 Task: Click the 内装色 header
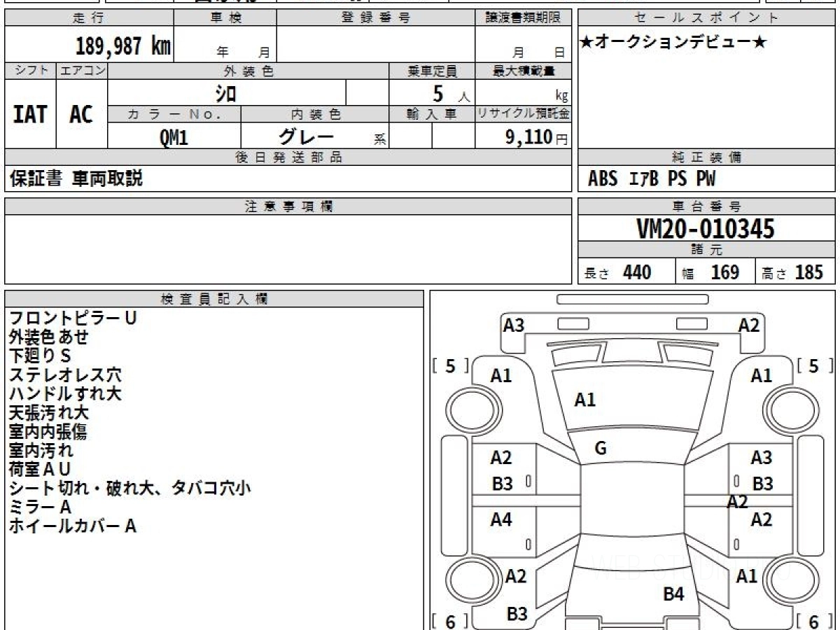(x=315, y=114)
